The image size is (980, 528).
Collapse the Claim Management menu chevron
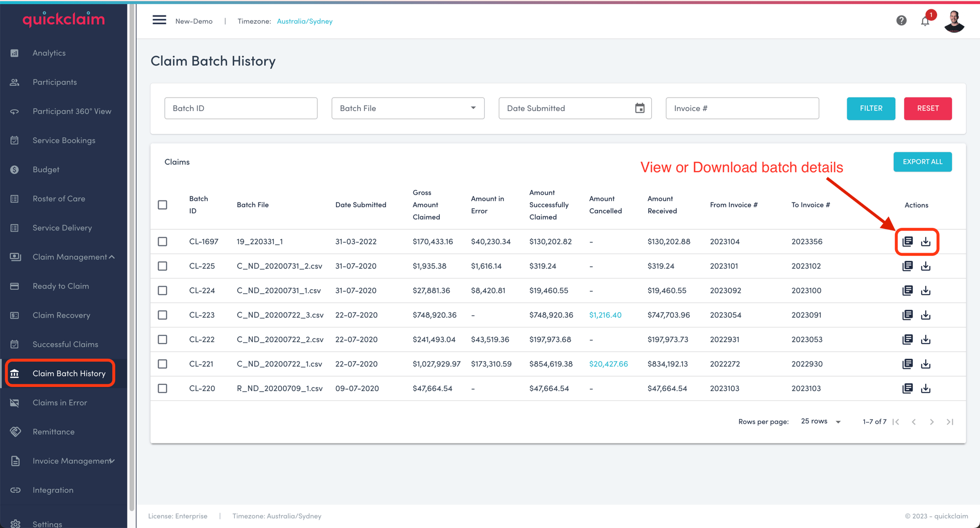[x=112, y=257]
